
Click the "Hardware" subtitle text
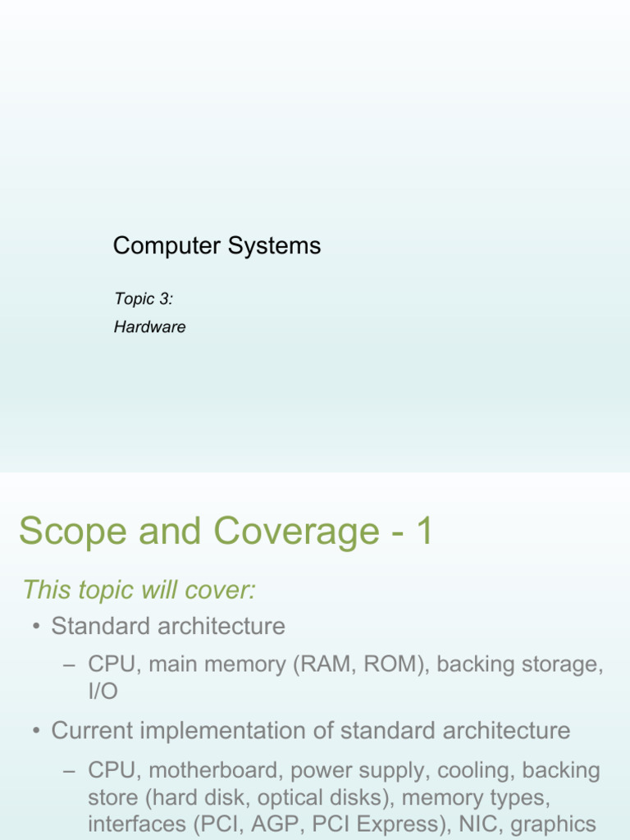click(x=150, y=326)
